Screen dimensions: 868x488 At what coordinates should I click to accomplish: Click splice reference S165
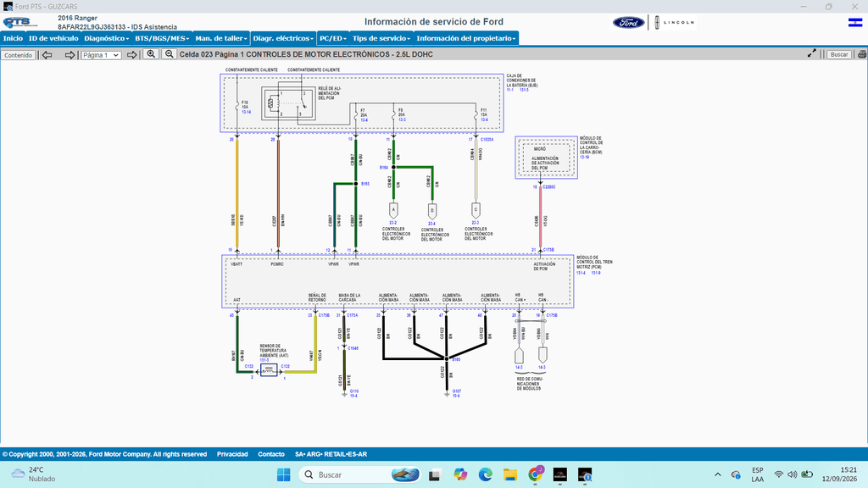[365, 184]
